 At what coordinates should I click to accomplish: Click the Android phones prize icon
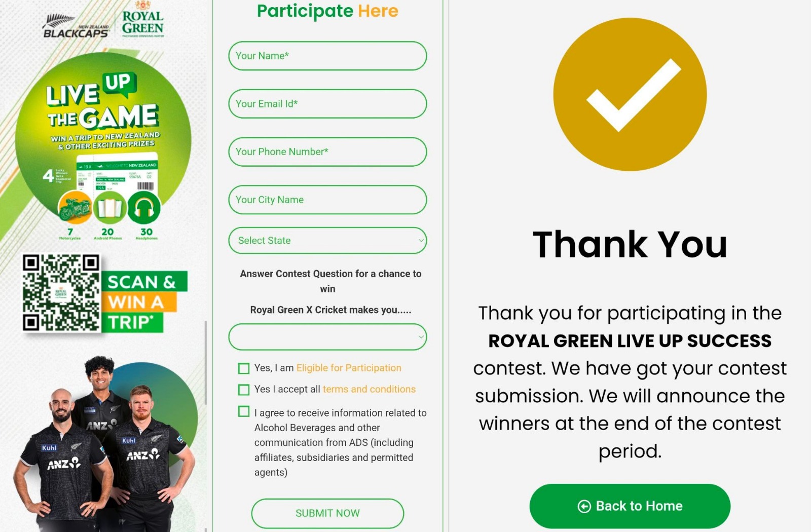click(x=109, y=207)
